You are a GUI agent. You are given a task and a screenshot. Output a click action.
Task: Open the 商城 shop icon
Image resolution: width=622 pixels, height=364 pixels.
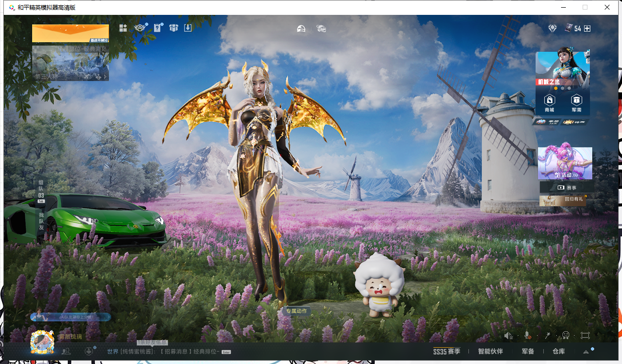(x=550, y=103)
